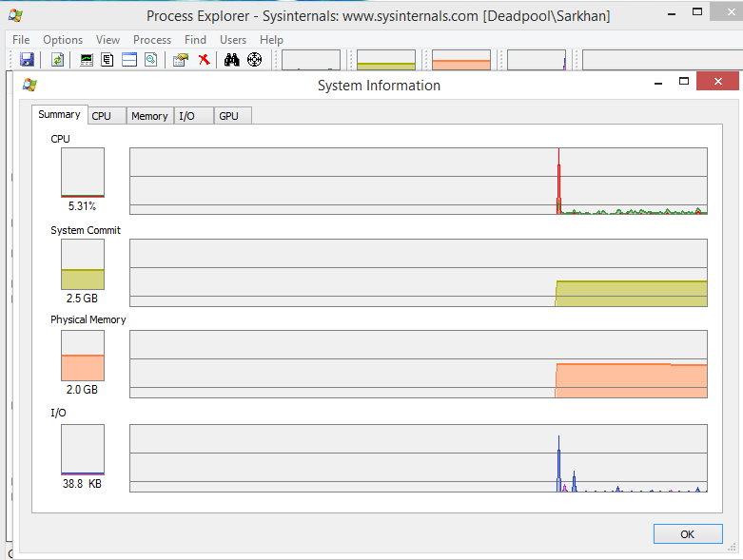Click the 5.31% CPU value
Viewport: 743px width, 560px height.
tap(82, 206)
